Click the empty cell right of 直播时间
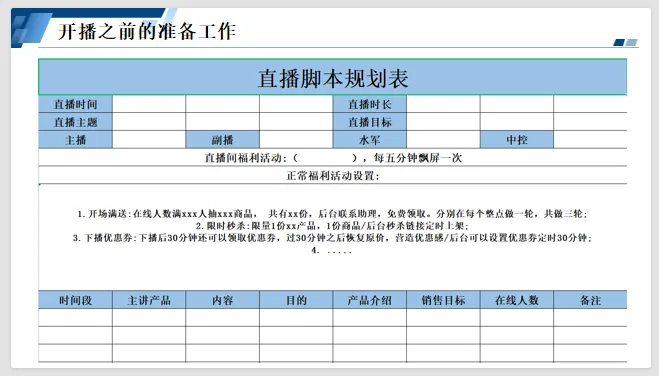The height and width of the screenshot is (376, 659). 149,104
